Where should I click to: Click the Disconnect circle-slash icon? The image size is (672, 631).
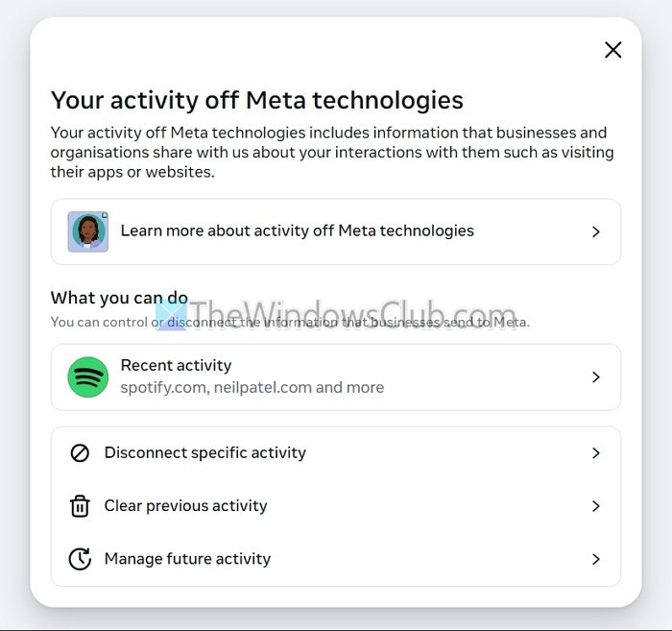[x=80, y=453]
